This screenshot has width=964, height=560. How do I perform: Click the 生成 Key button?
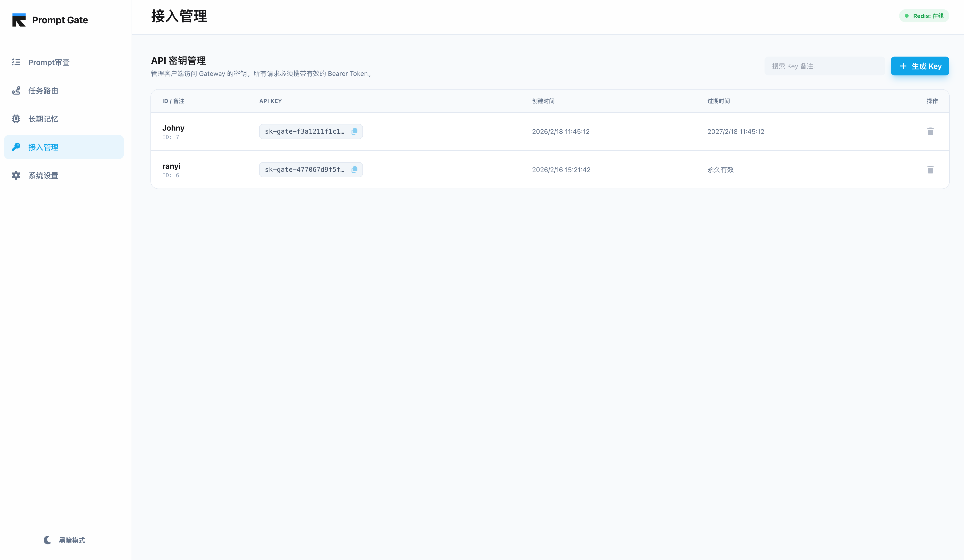tap(920, 66)
